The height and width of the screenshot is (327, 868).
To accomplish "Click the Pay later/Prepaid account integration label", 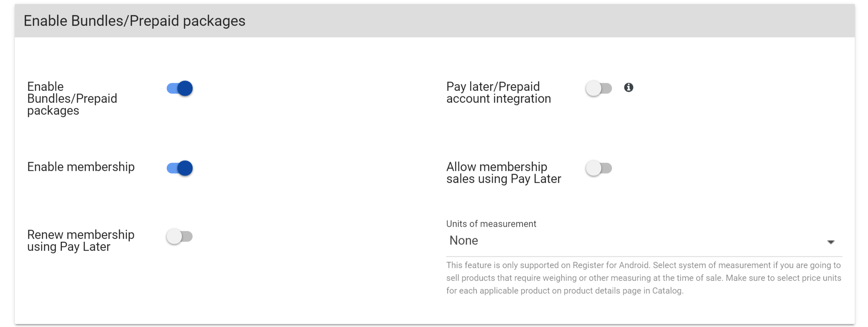I will [x=498, y=93].
